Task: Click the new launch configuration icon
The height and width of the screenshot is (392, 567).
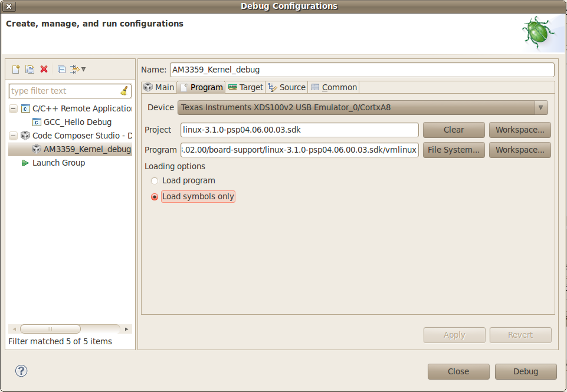Action: click(x=16, y=69)
